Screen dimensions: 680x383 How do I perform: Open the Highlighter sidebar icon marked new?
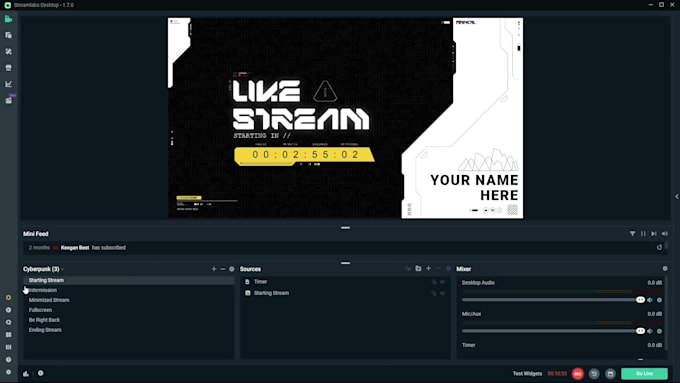(8, 100)
